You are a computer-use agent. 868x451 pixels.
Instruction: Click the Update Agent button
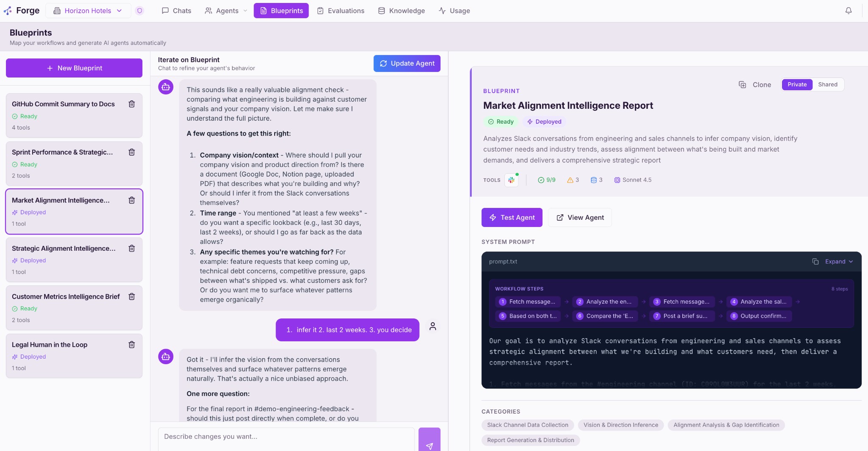point(407,64)
